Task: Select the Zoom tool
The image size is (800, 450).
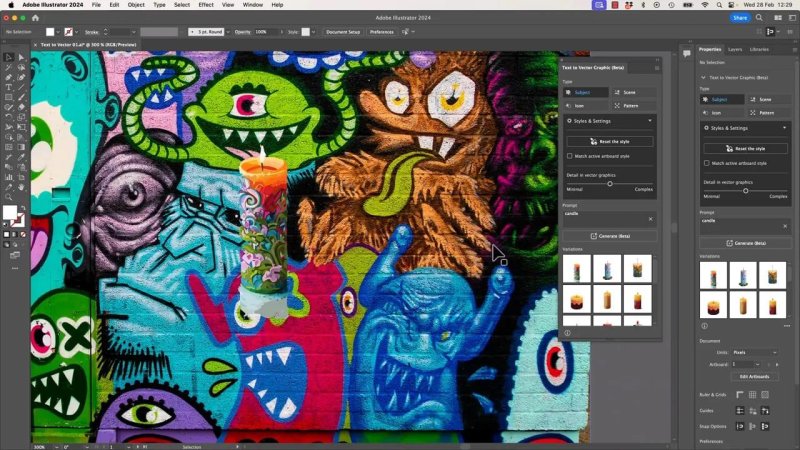Action: coord(9,197)
